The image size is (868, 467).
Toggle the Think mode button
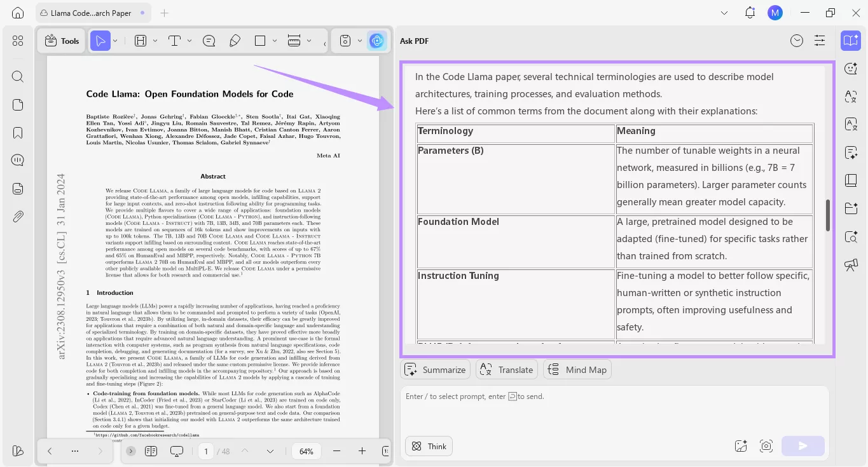click(x=429, y=446)
